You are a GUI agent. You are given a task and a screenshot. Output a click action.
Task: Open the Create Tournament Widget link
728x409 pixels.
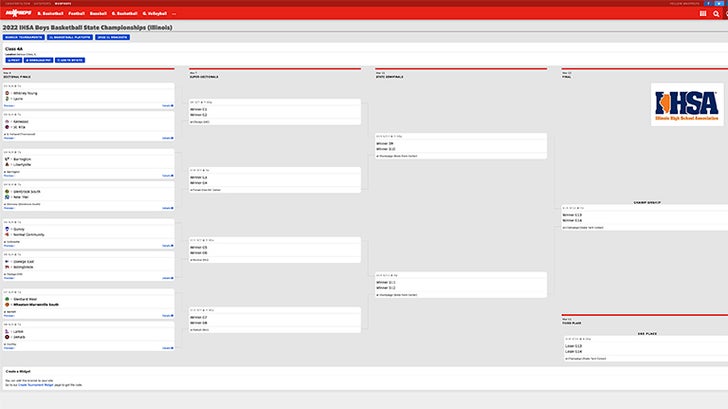click(36, 385)
